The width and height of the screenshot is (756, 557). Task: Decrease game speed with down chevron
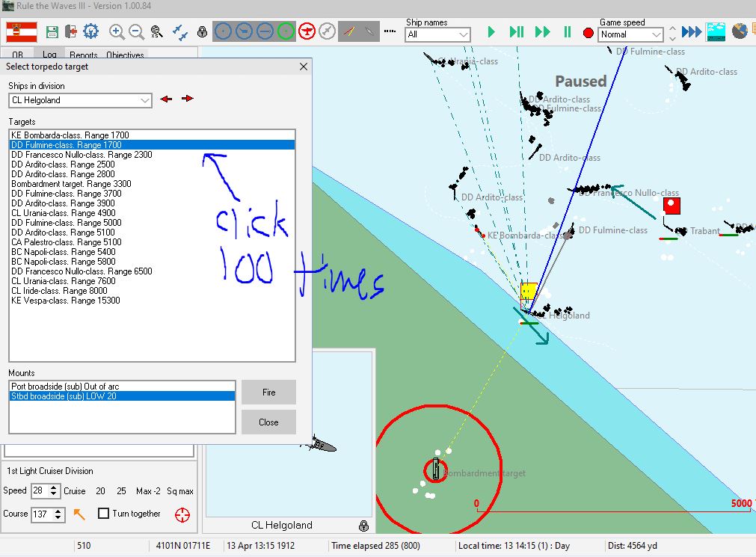(672, 39)
